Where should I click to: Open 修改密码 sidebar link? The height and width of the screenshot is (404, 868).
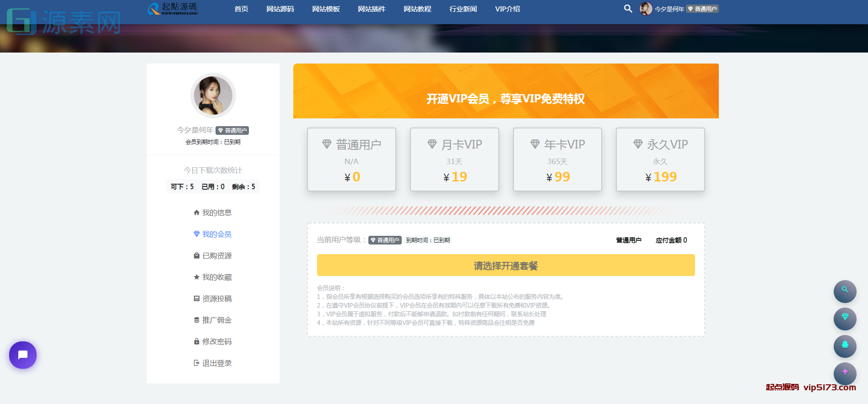point(217,341)
